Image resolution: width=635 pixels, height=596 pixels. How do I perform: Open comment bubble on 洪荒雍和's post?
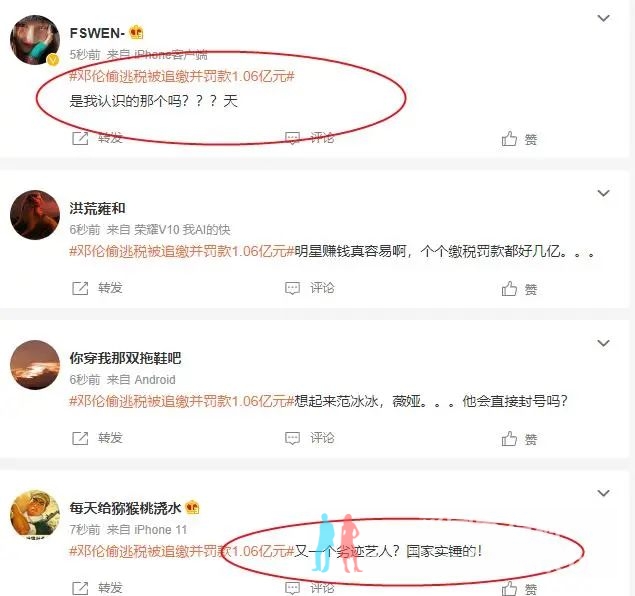tap(292, 288)
